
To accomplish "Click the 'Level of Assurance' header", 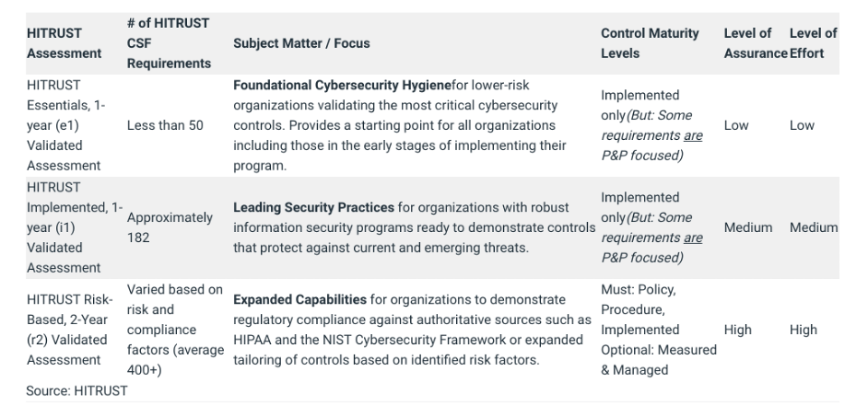I will 756,43.
